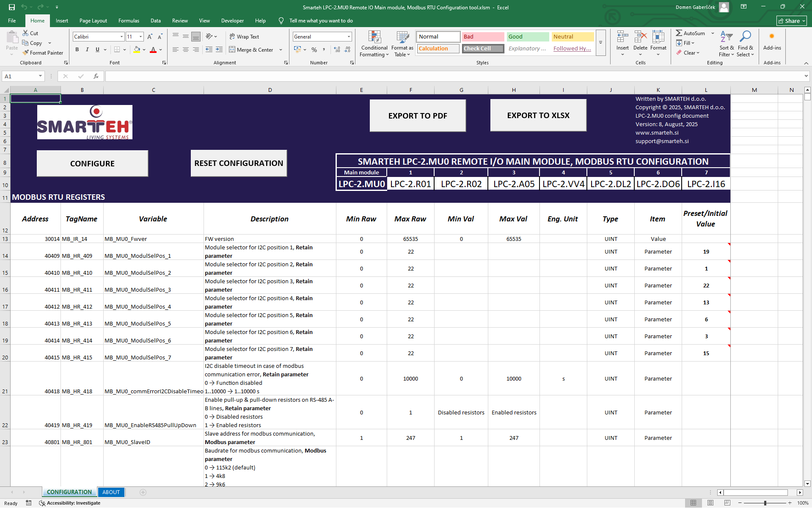812x508 pixels.
Task: Open the Formulas ribbon tab
Action: click(129, 21)
